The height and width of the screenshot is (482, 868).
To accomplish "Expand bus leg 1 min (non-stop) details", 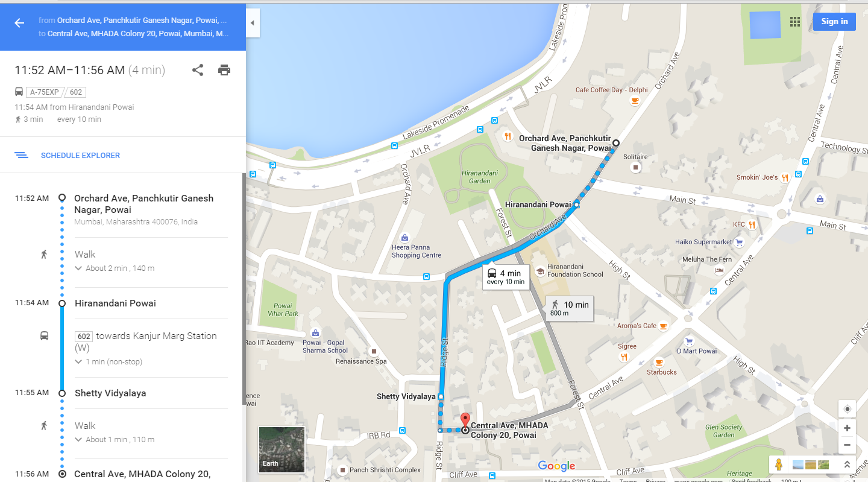I will coord(108,361).
